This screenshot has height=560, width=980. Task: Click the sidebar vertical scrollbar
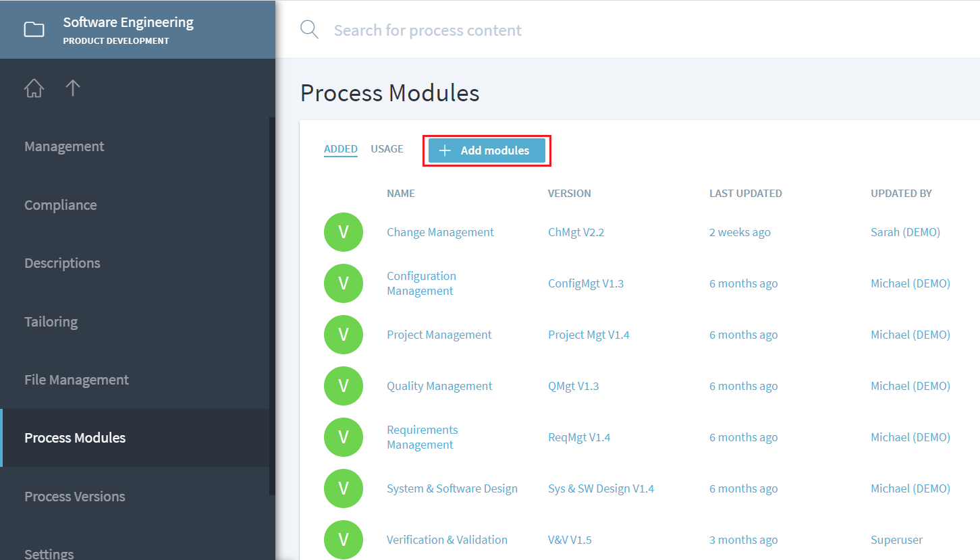[272, 304]
